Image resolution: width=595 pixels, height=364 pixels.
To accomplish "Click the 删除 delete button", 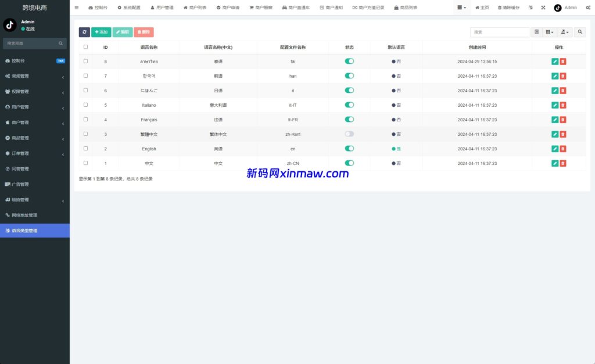I will 142,32.
